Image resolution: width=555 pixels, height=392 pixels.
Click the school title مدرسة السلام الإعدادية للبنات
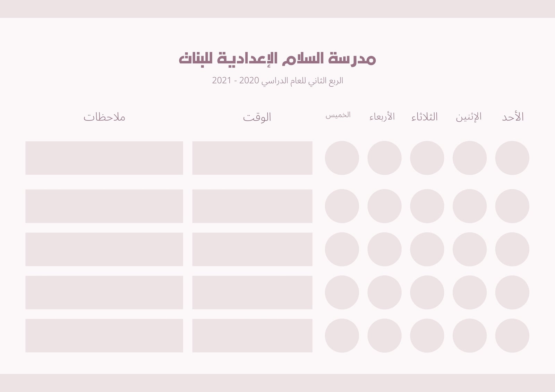pos(277,58)
